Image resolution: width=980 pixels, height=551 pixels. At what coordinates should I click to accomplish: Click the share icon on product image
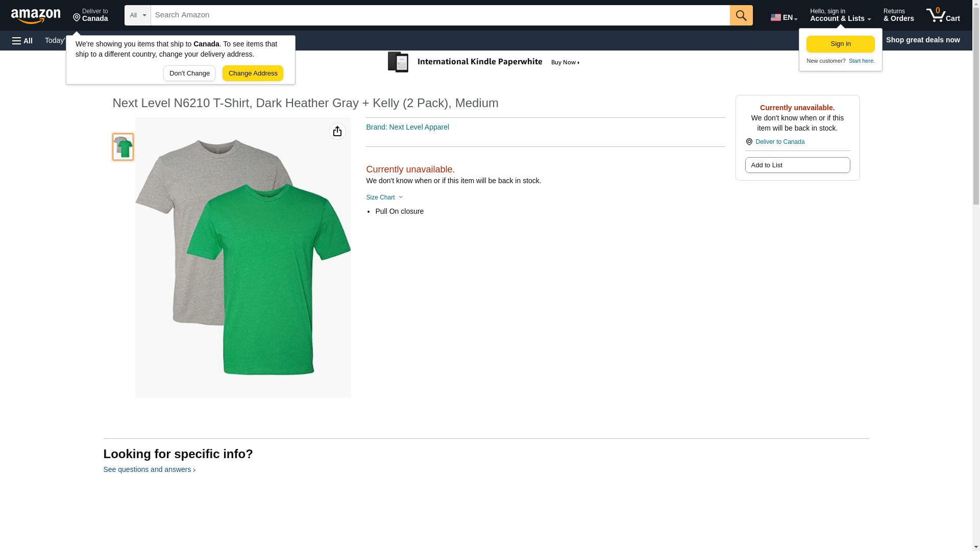click(x=337, y=132)
